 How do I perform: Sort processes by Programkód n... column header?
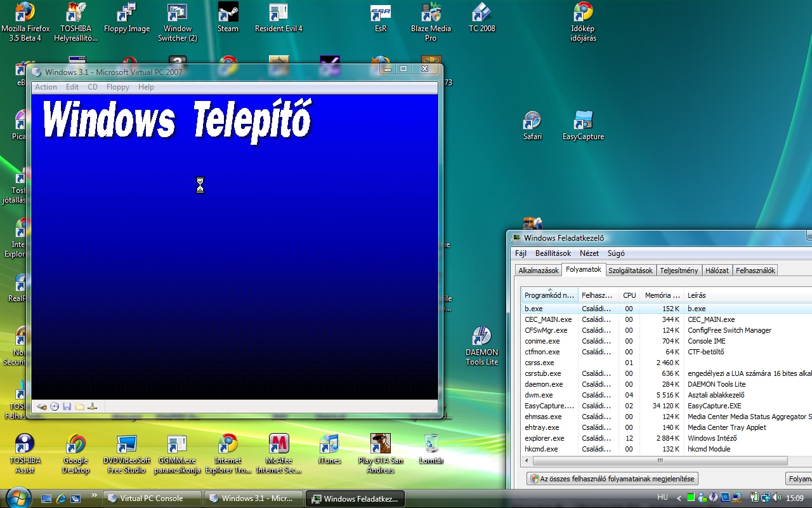(549, 295)
